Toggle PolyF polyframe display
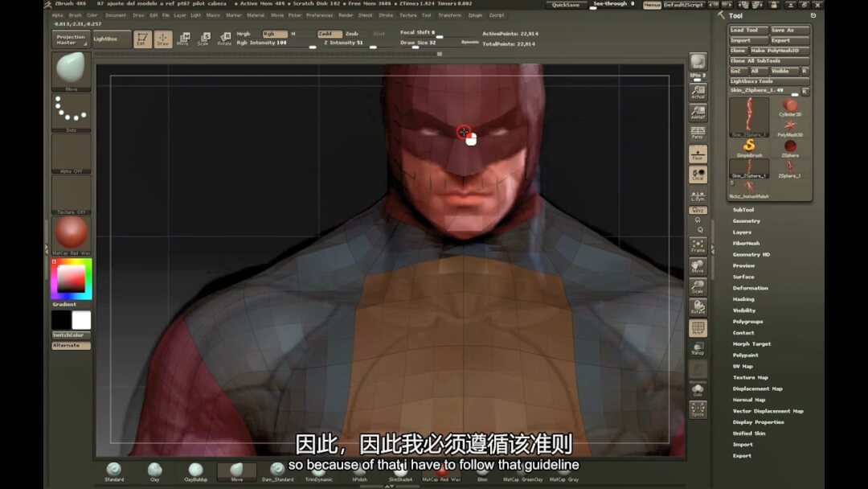 [698, 328]
